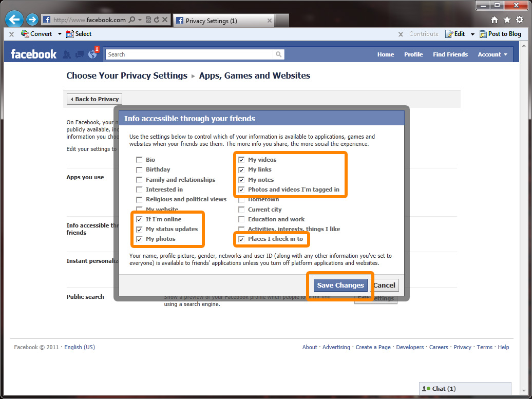Go forward with the browser Forward arrow
The image size is (532, 399).
pyautogui.click(x=32, y=20)
